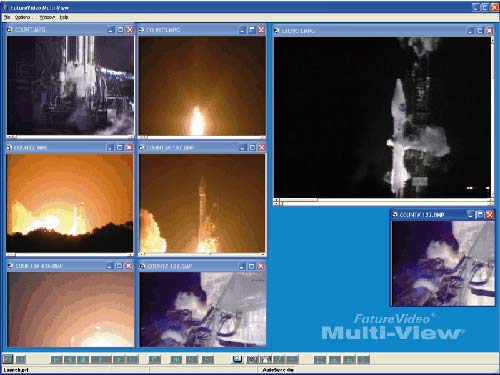The image size is (500, 375).
Task: Click the application icon in the main title bar
Action: (x=5, y=7)
